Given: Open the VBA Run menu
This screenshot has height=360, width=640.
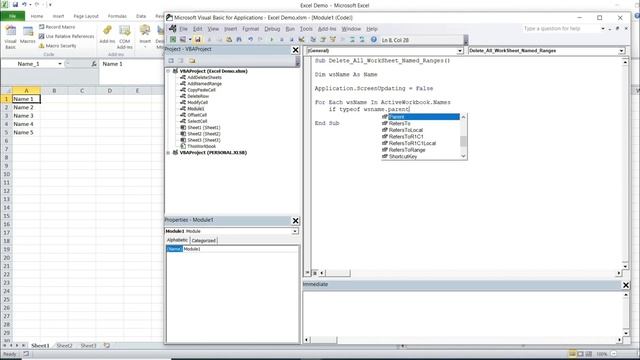Looking at the screenshot, I should 290,29.
